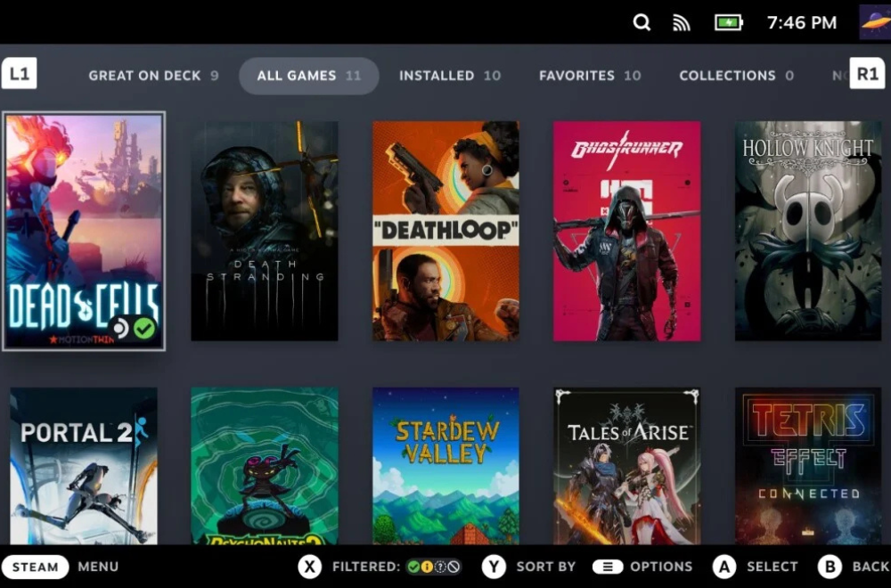The height and width of the screenshot is (588, 891).
Task: Click the Steam Deck logo badge on Dead Cells
Action: [120, 329]
